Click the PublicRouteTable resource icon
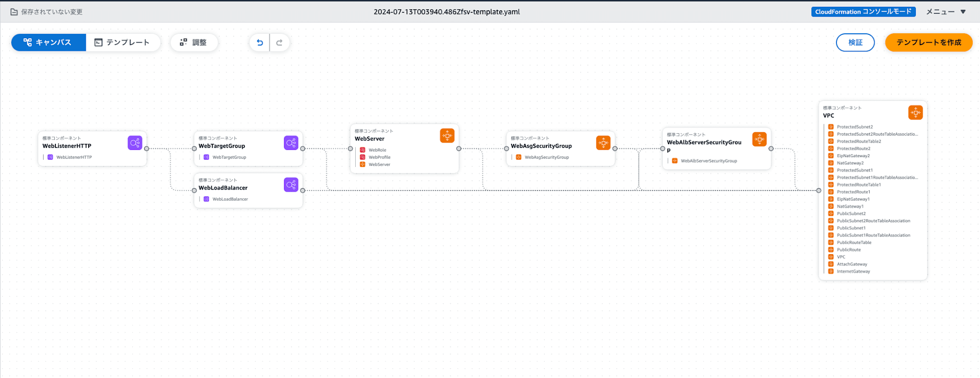 pyautogui.click(x=831, y=242)
